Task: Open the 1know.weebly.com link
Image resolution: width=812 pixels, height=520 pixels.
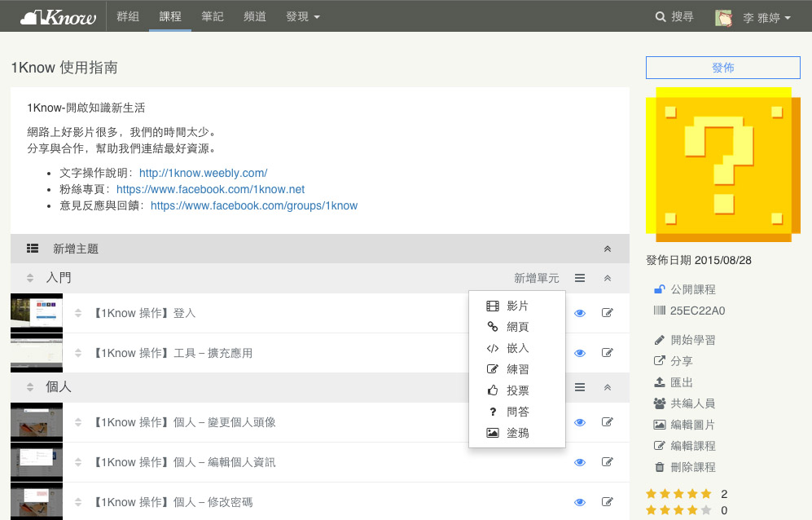Action: pyautogui.click(x=203, y=173)
